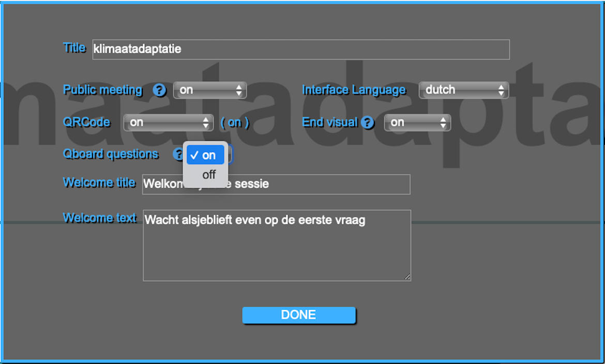The width and height of the screenshot is (605, 364).
Task: Open the Interface Language dropdown
Action: (463, 90)
